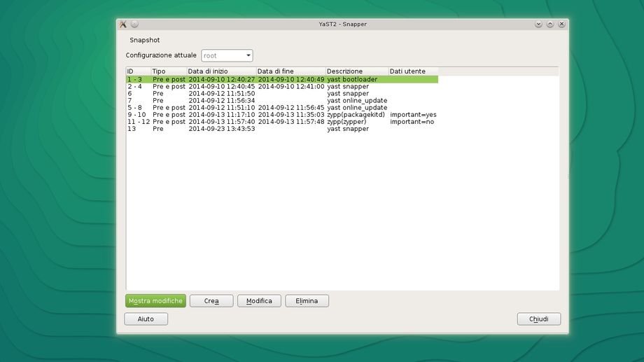
Task: Open help with the Aiuto button
Action: [146, 319]
